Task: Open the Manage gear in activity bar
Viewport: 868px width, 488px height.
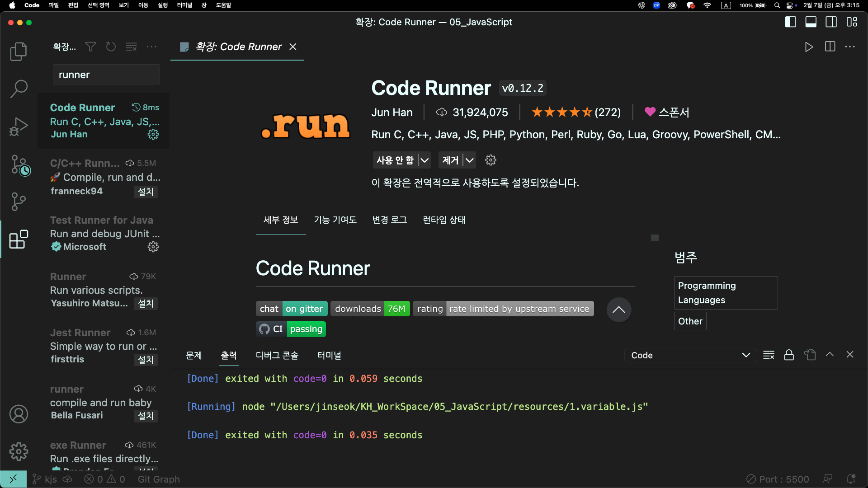Action: [x=19, y=451]
